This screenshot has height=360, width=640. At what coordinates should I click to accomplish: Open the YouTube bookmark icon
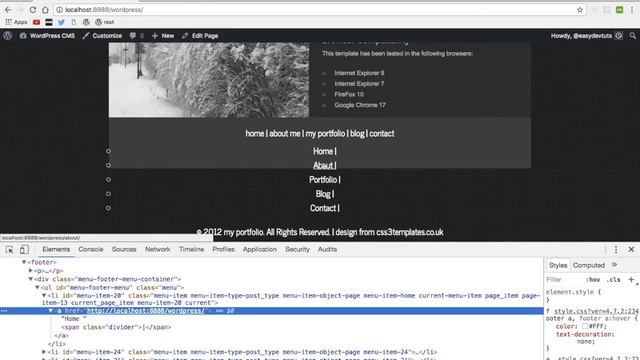[x=36, y=22]
